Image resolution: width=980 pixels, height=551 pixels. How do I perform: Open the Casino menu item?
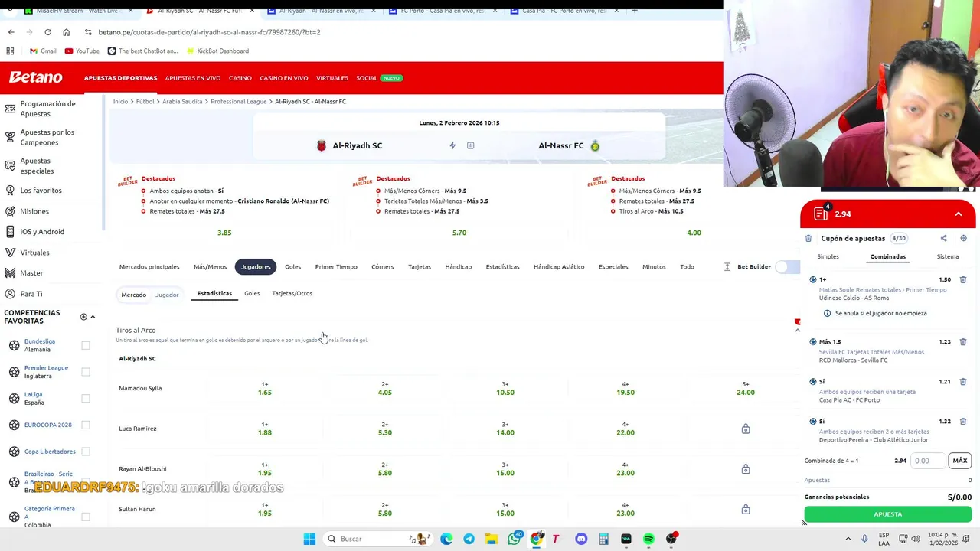240,78
